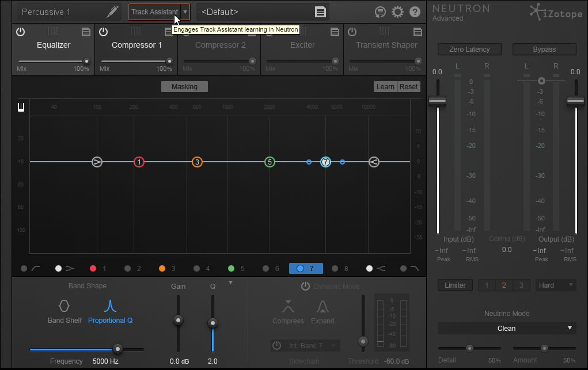Toggle the Transient Shaper power button
This screenshot has height=370, width=588.
pos(352,32)
